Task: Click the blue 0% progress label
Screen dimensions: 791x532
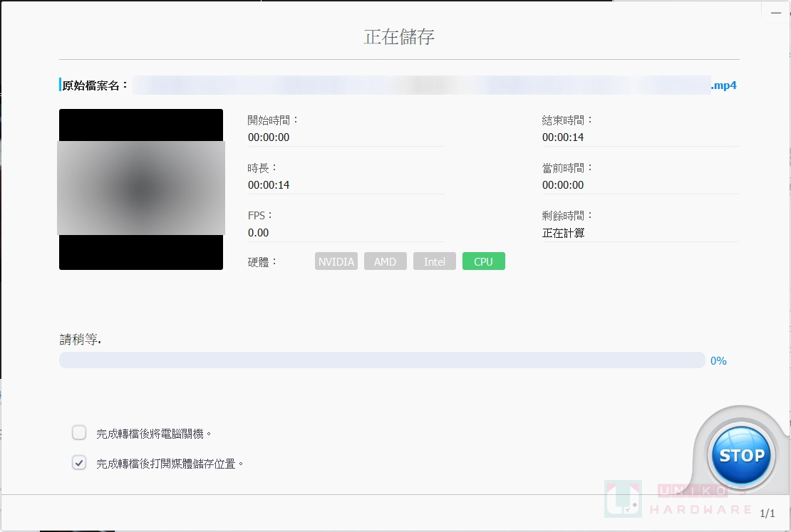Action: click(x=718, y=360)
